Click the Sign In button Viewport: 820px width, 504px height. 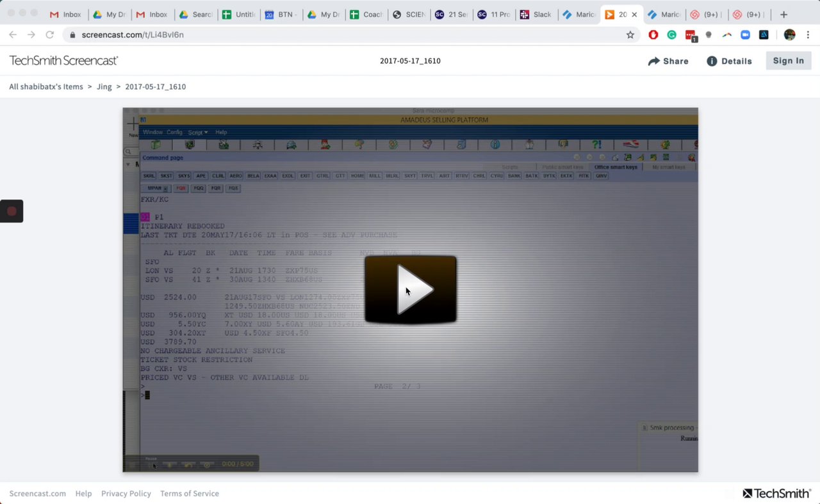click(x=789, y=61)
